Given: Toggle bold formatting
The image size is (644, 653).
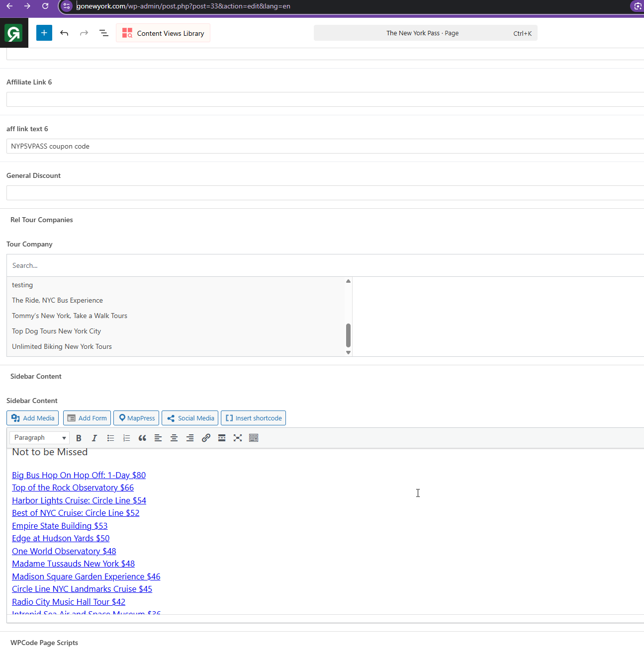Looking at the screenshot, I should [x=79, y=438].
